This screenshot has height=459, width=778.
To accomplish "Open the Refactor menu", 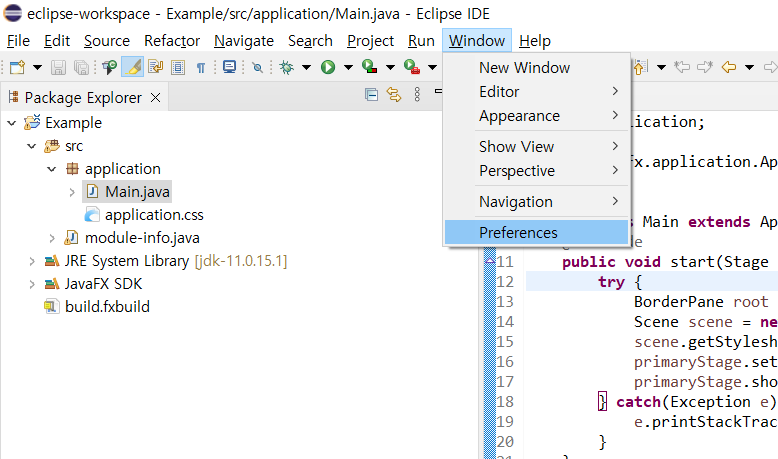I will [172, 41].
